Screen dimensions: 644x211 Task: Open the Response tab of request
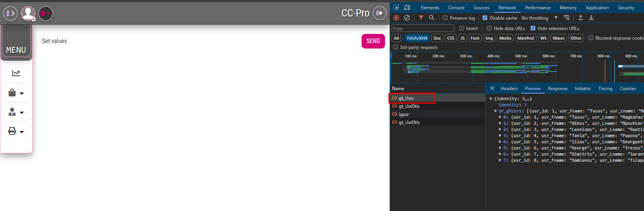(558, 89)
